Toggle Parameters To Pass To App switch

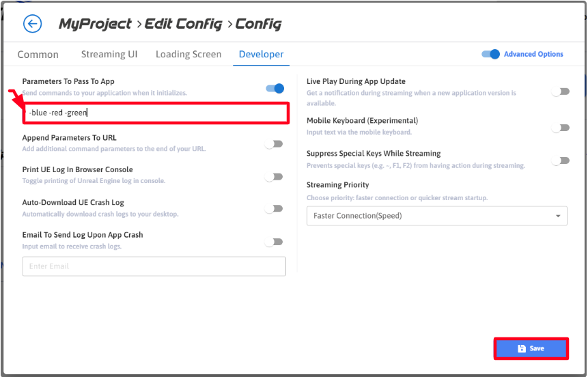(275, 88)
